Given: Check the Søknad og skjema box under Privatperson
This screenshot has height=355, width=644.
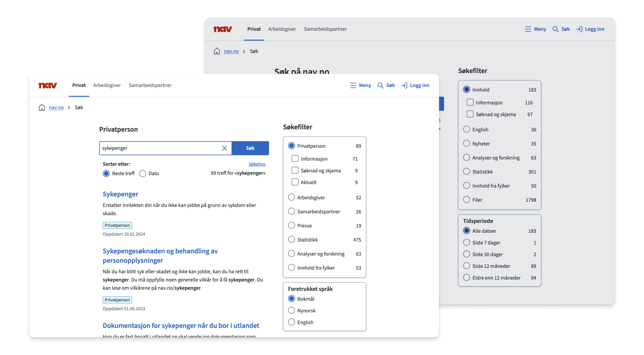Looking at the screenshot, I should click(x=295, y=170).
